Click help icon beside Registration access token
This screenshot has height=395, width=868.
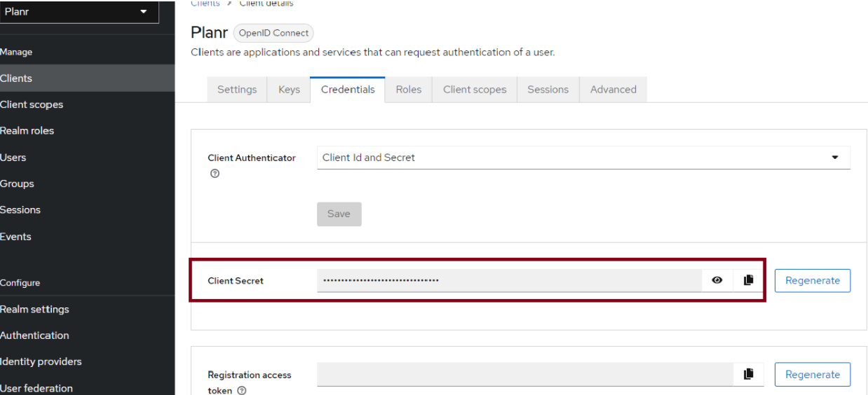(x=241, y=391)
